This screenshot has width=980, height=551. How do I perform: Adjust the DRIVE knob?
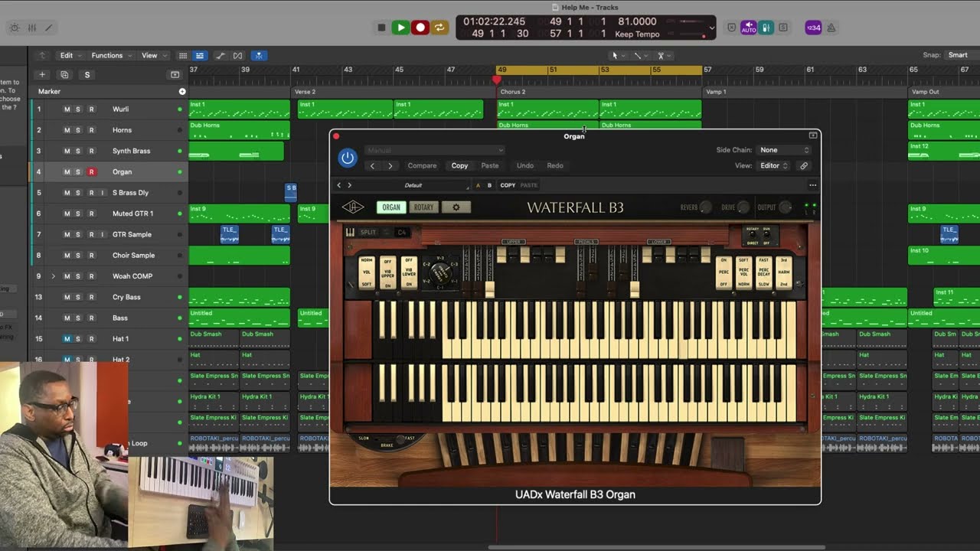click(743, 207)
